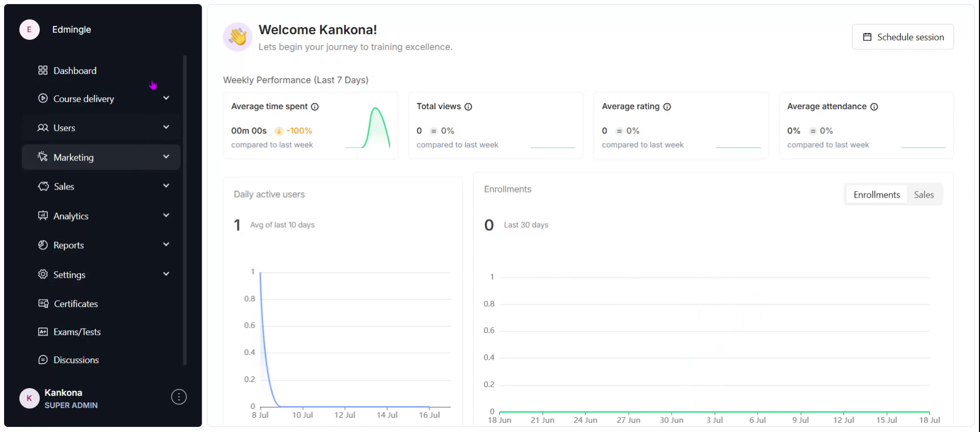Open the three-dot menu beside Kankona
This screenshot has width=980, height=432.
(x=179, y=397)
